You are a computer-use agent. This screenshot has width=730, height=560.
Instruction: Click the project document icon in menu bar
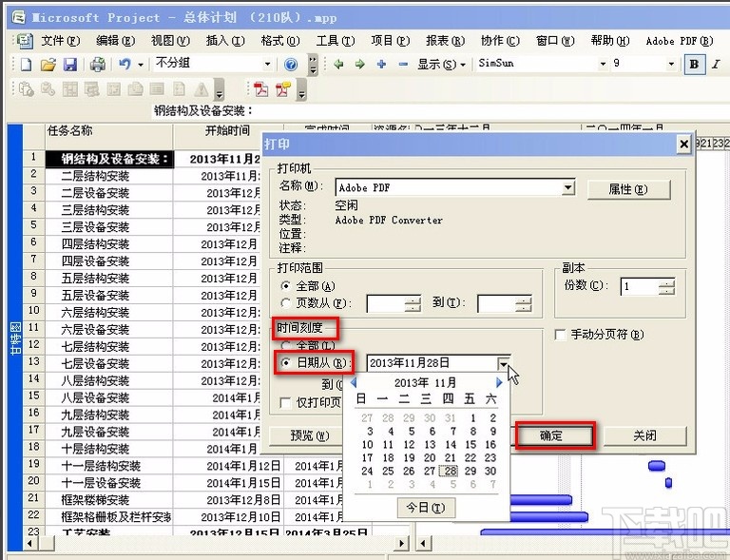pyautogui.click(x=25, y=41)
